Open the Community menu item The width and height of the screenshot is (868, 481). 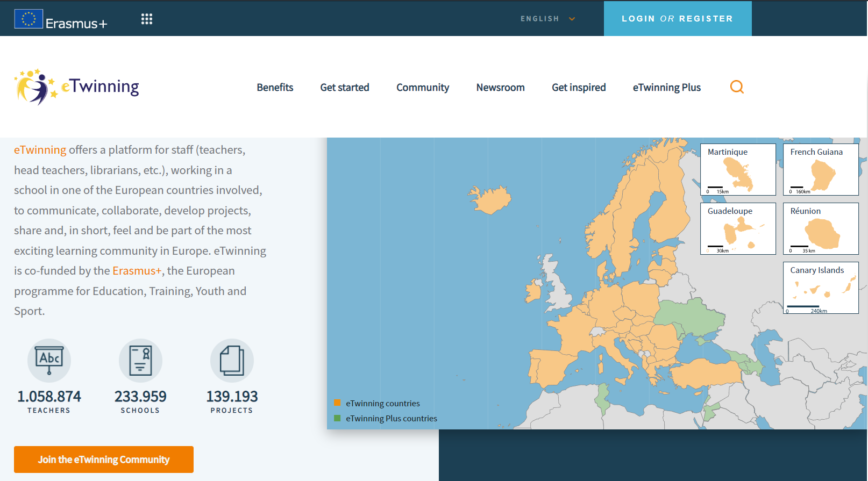pos(423,88)
